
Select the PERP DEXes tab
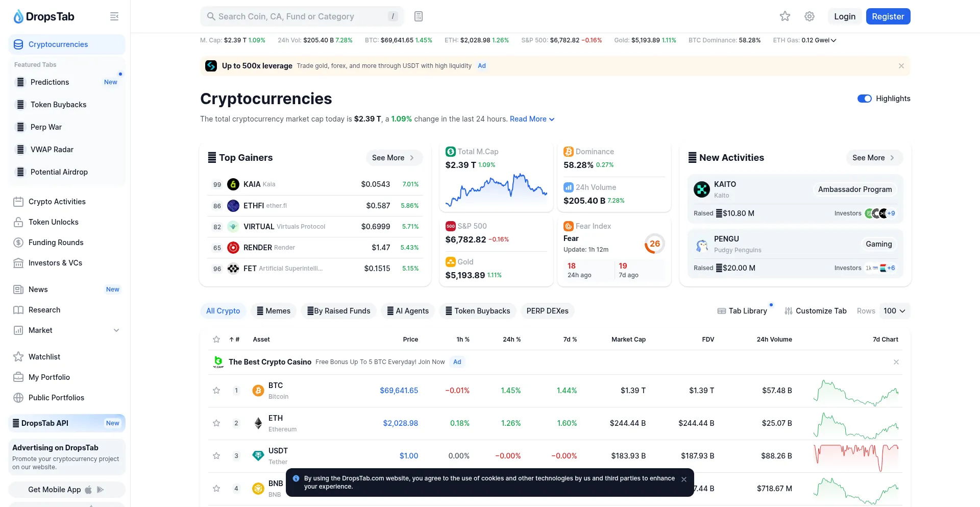(x=548, y=311)
